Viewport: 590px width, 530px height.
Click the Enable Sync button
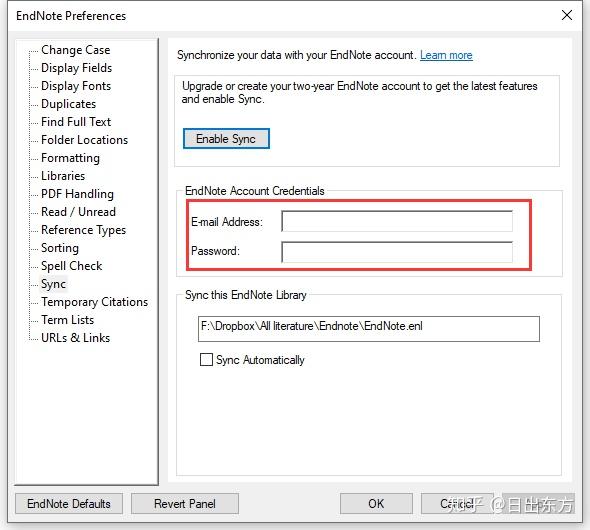pyautogui.click(x=226, y=139)
